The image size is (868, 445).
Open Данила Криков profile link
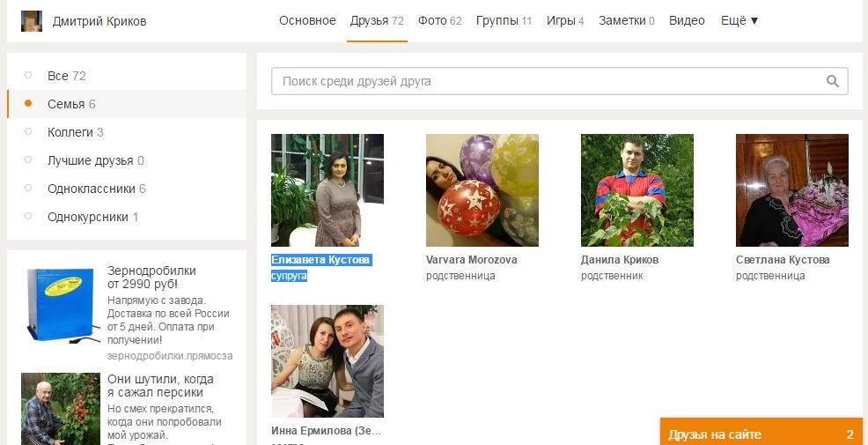620,260
